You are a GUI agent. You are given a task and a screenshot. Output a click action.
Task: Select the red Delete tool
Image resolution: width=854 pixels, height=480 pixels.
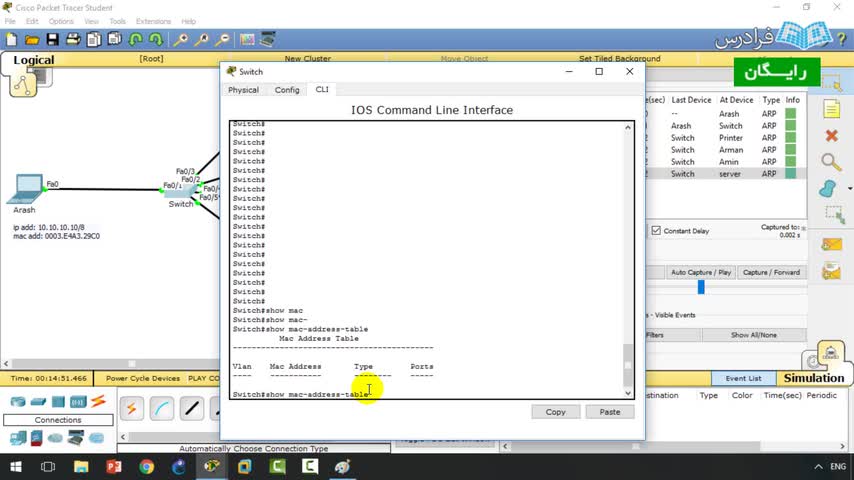[x=832, y=136]
